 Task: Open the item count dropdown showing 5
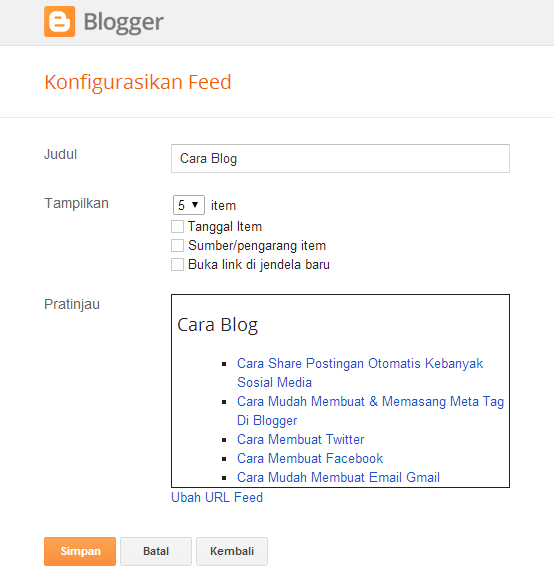point(188,205)
